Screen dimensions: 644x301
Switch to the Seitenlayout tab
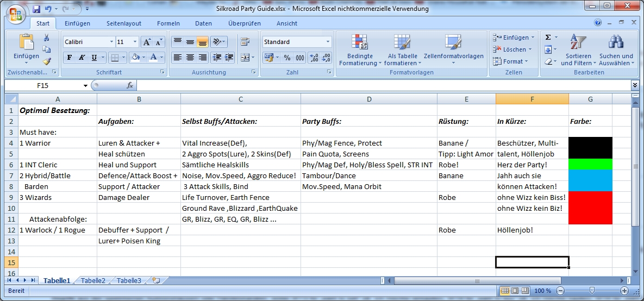123,23
